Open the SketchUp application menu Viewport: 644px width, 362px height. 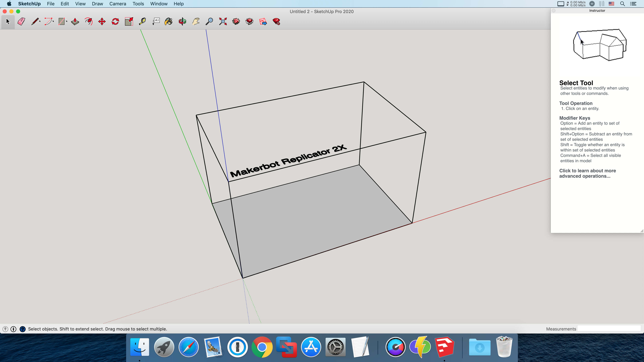pyautogui.click(x=29, y=4)
